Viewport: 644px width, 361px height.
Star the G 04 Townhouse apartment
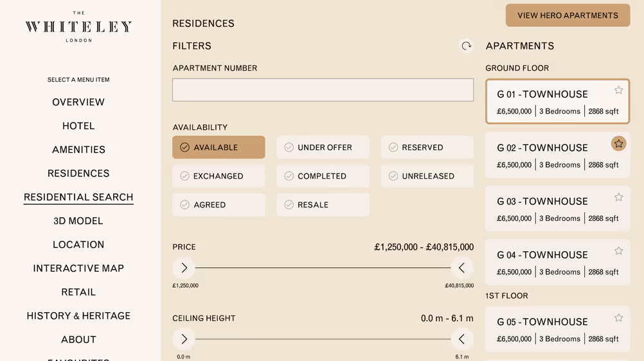(618, 251)
